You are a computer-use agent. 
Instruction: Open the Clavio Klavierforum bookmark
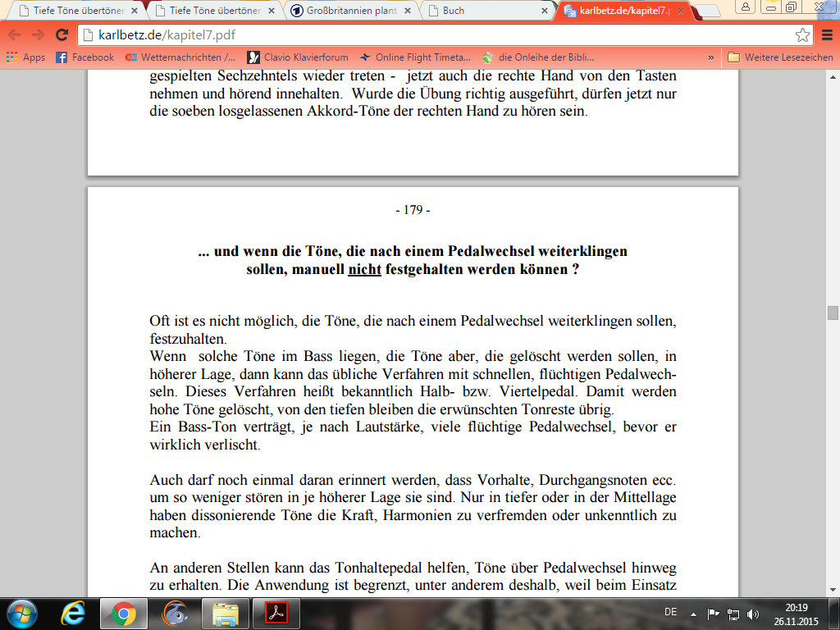pyautogui.click(x=298, y=57)
